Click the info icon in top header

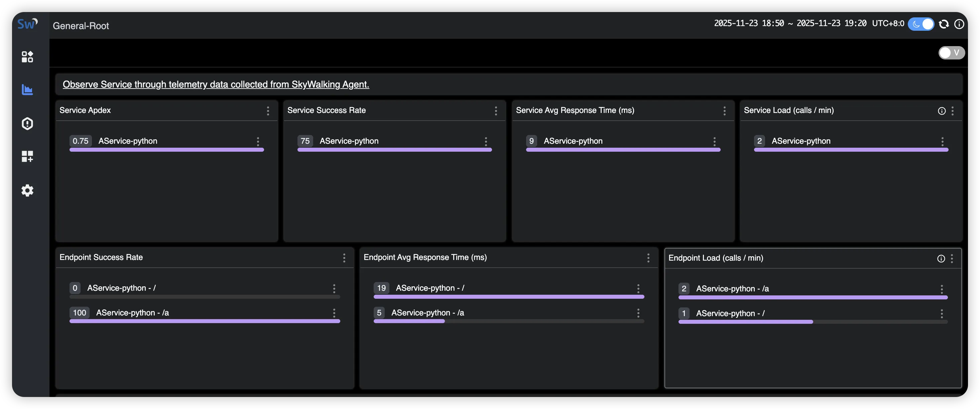(959, 24)
